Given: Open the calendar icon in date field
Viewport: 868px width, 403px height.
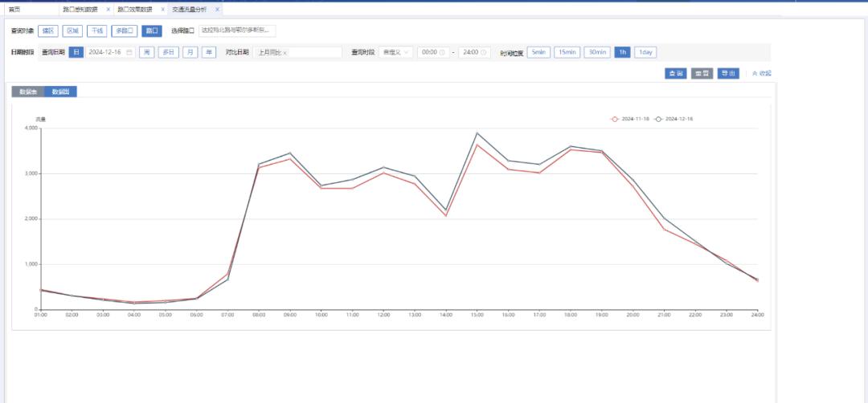Looking at the screenshot, I should 129,52.
